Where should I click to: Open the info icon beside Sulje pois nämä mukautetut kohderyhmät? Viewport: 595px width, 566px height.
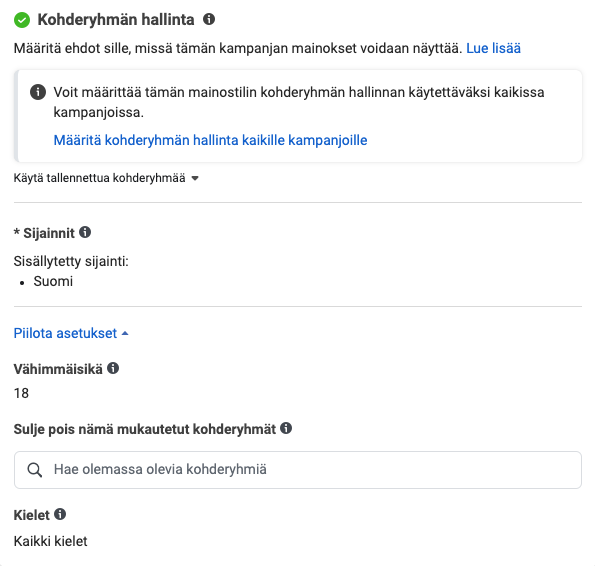point(286,428)
